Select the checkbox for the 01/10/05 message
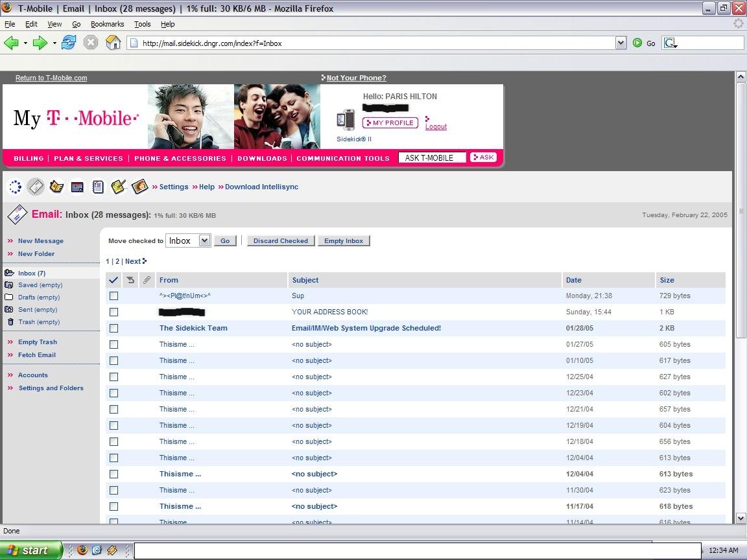The height and width of the screenshot is (560, 747). click(113, 360)
